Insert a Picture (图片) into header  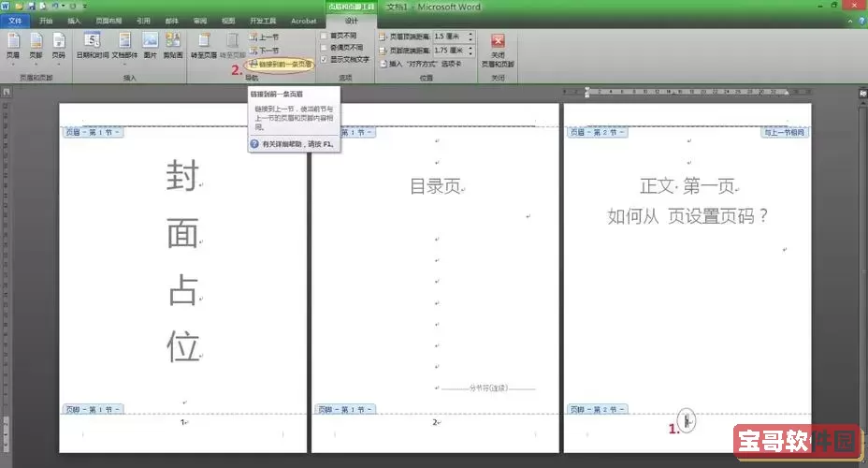click(x=150, y=47)
